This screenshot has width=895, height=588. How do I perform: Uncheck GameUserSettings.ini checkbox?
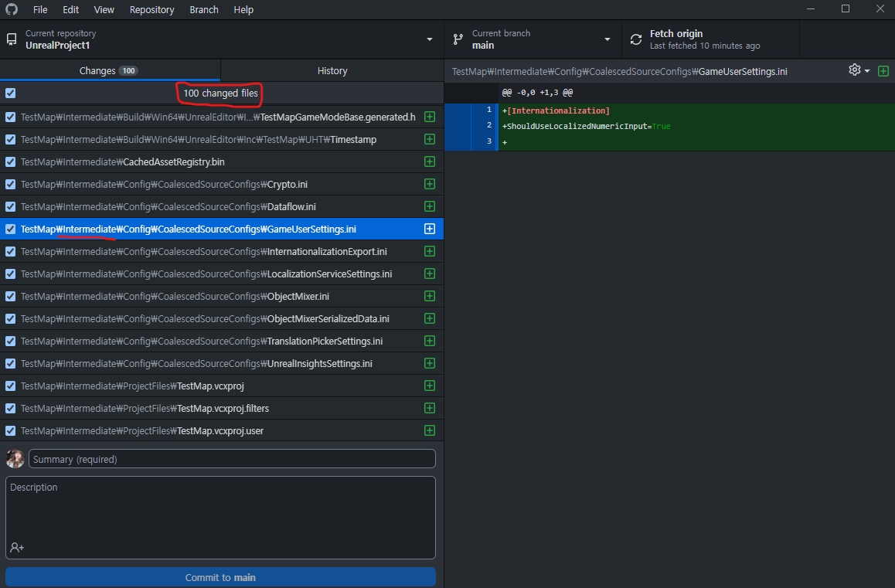pyautogui.click(x=10, y=229)
